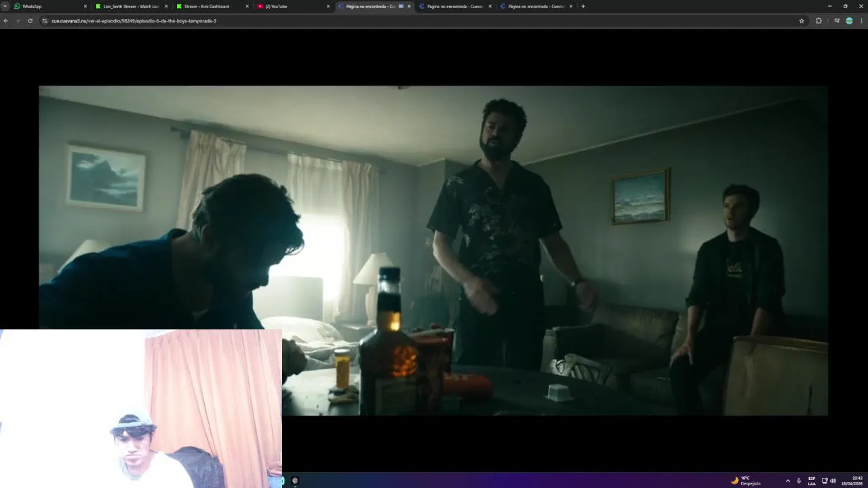868x488 pixels.
Task: Switch to the (2) YouTube tab
Action: pos(293,6)
